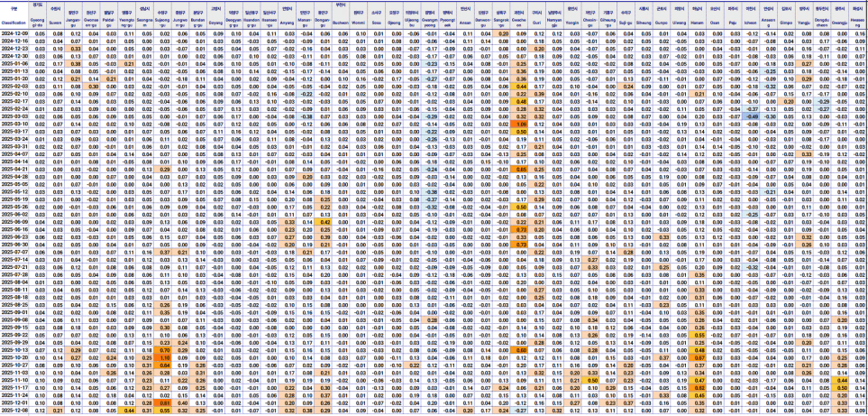The width and height of the screenshot is (868, 416).
Task: Select the Paju column header
Action: coord(735,16)
